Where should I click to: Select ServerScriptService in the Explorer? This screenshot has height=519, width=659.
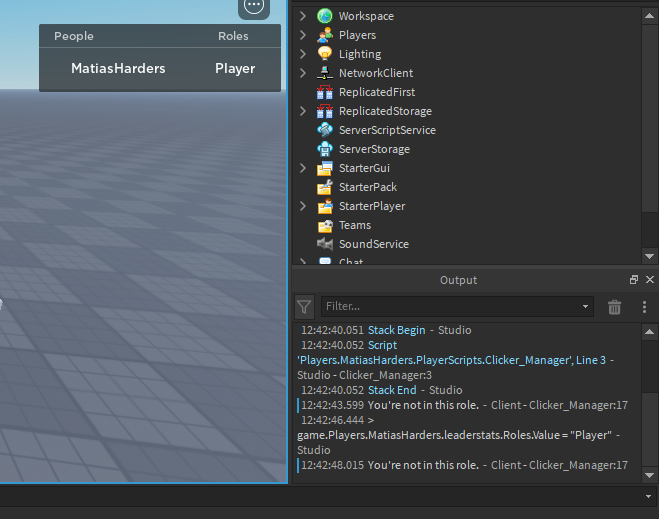[x=387, y=130]
